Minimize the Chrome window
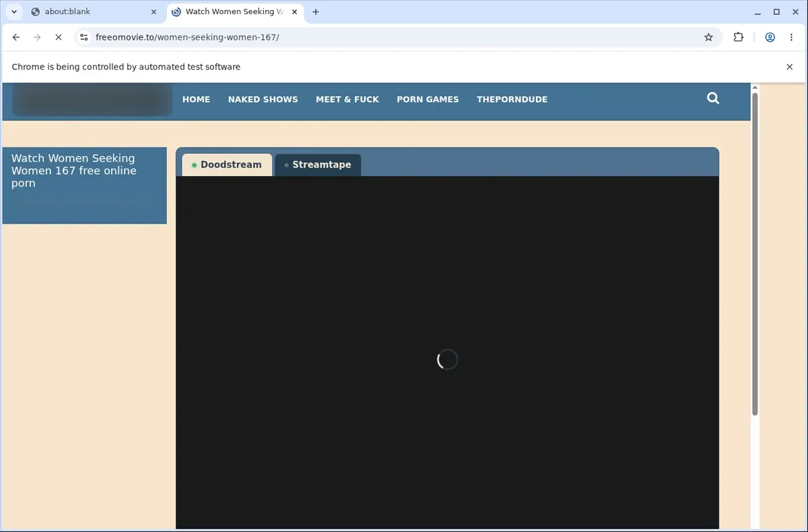808x532 pixels. 758,11
